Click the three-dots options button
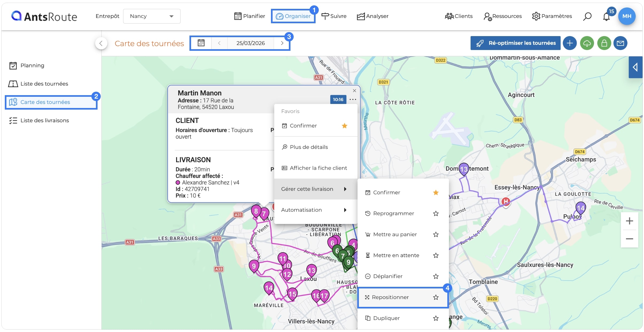This screenshot has height=332, width=644. coord(353,99)
